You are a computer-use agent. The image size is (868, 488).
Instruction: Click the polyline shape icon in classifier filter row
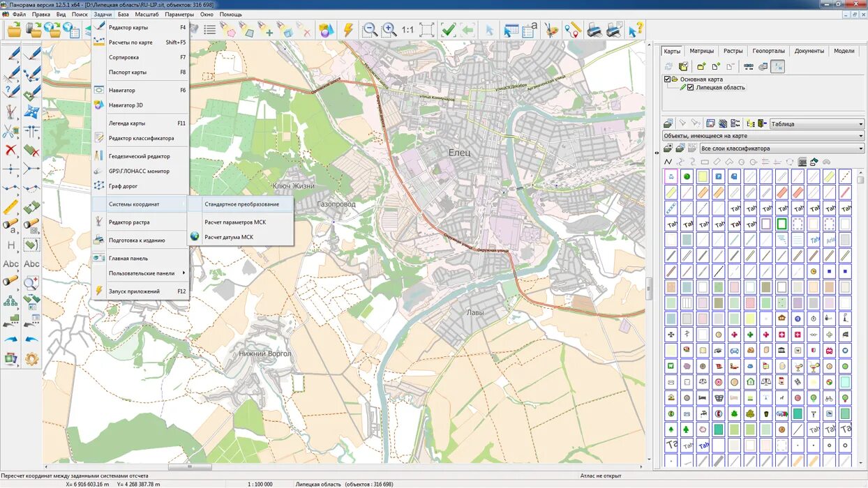coord(668,162)
